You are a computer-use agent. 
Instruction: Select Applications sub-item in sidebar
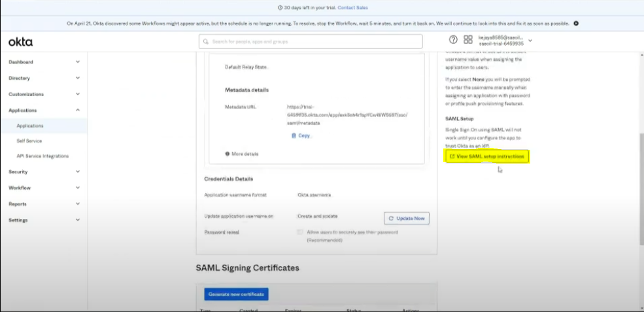pos(44,126)
